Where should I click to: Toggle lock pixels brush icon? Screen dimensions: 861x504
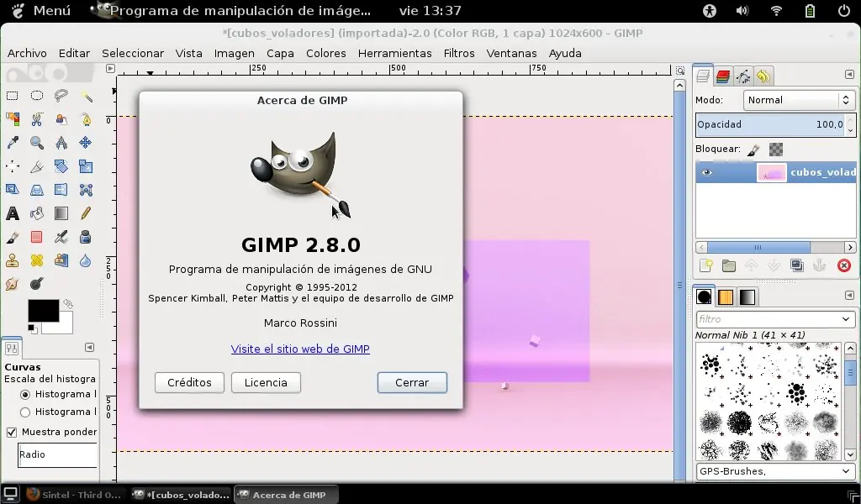coord(753,150)
